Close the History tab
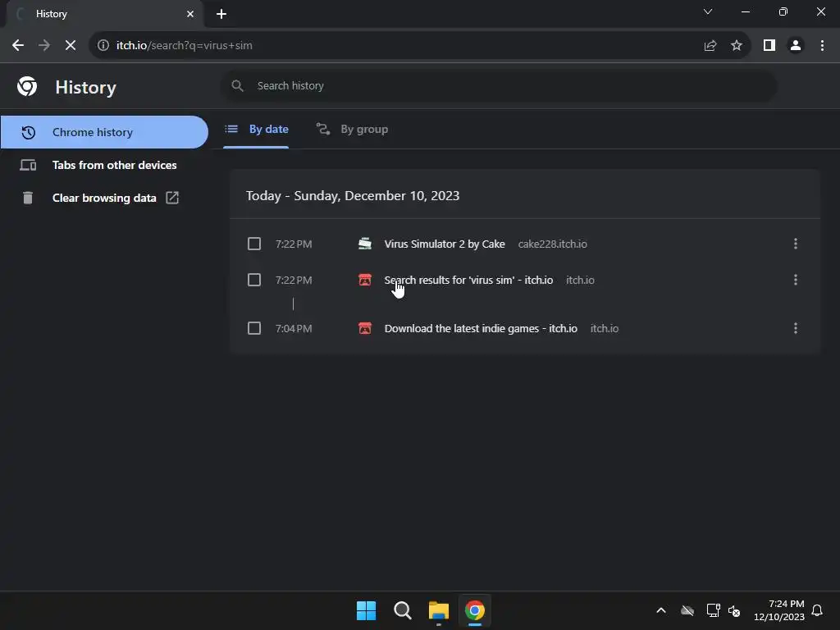The image size is (840, 630). tap(190, 14)
